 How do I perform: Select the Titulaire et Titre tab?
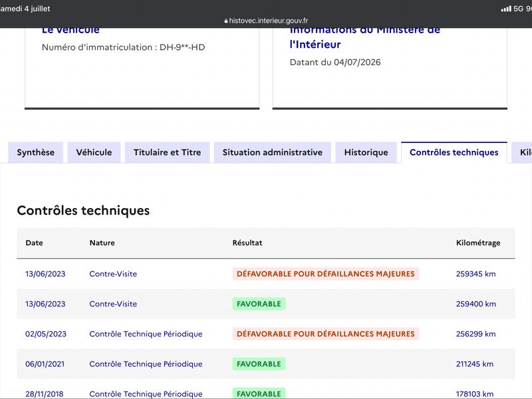coord(168,152)
